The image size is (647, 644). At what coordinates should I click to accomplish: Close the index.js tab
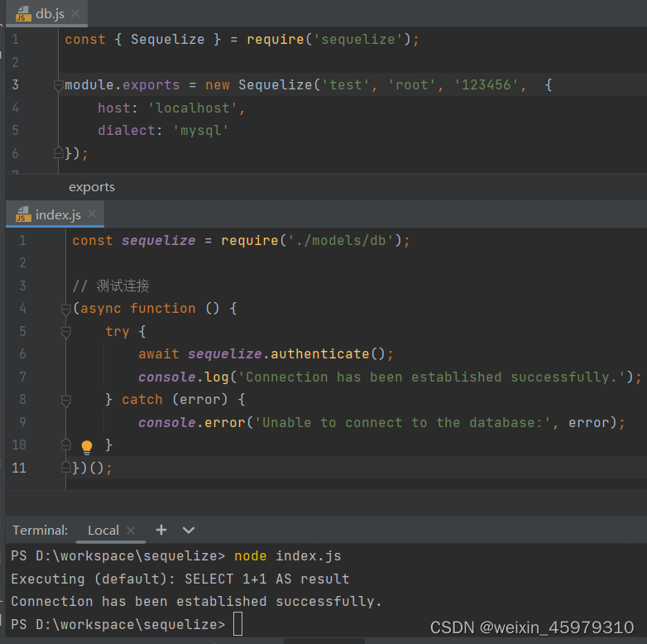pos(92,214)
